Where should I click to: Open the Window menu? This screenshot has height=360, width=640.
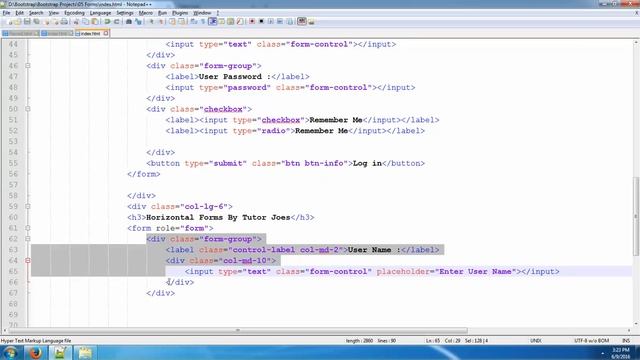point(202,13)
